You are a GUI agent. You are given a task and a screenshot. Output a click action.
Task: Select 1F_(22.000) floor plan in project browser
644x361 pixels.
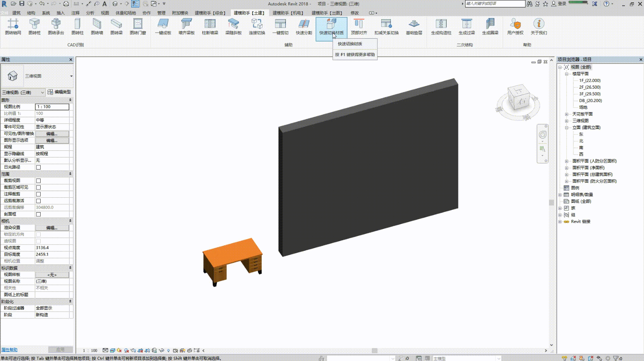click(x=590, y=80)
